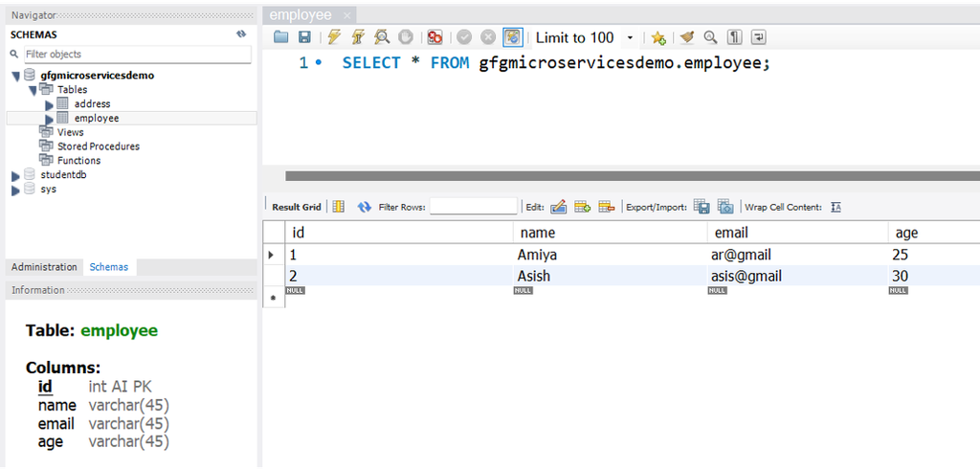Save snippet with the star plus icon

[x=658, y=38]
